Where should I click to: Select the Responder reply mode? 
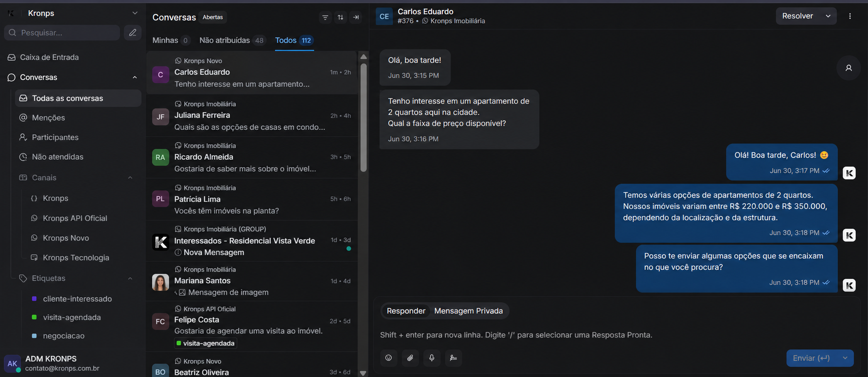tap(406, 311)
